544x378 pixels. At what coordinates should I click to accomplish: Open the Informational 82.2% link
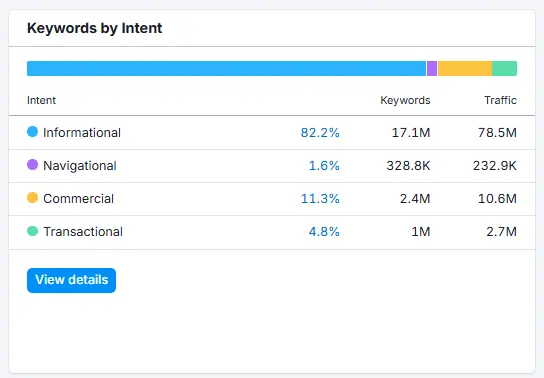click(x=320, y=132)
